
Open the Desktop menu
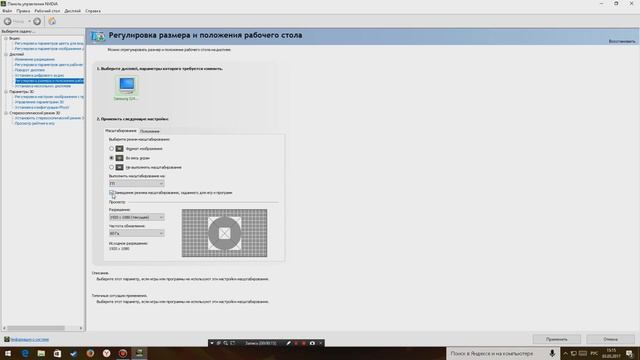click(x=47, y=11)
